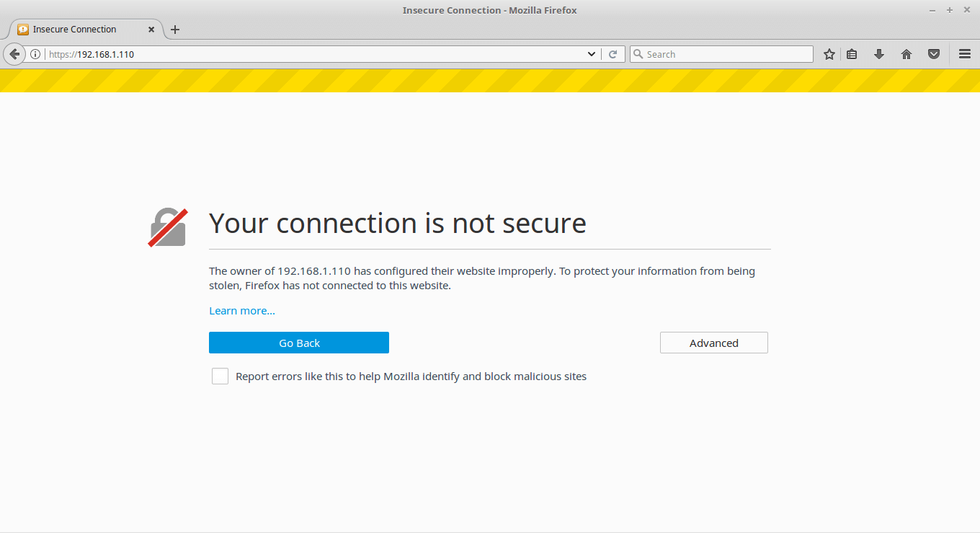Click the crossed-out padlock icon
The height and width of the screenshot is (533, 980).
[169, 227]
